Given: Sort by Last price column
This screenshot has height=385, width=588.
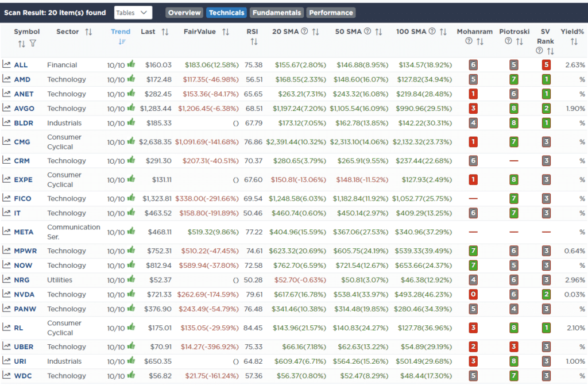Looking at the screenshot, I should (165, 32).
